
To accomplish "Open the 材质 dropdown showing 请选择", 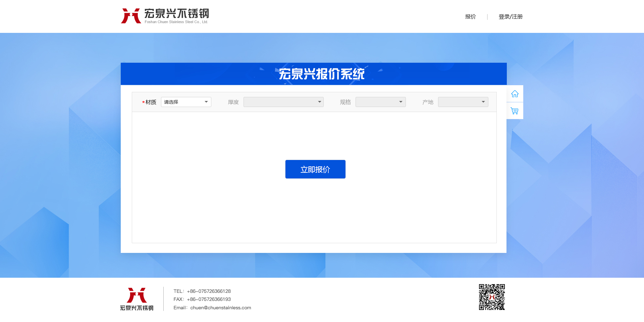I will tap(186, 102).
